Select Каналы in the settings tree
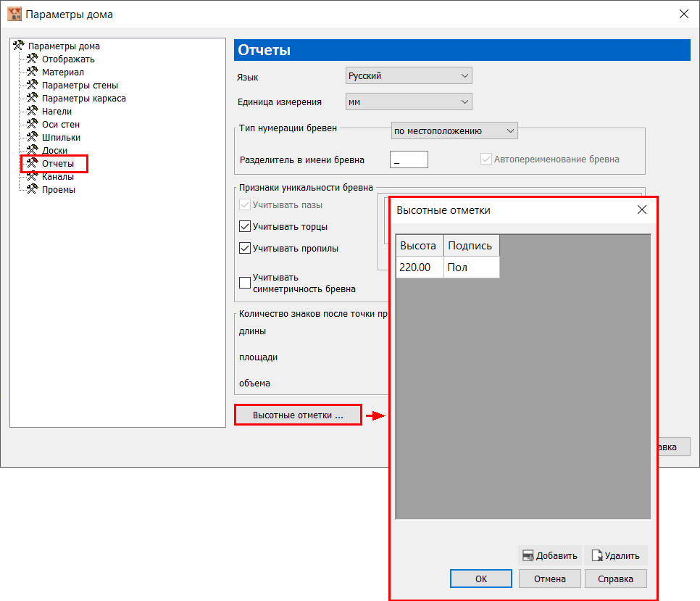This screenshot has height=601, width=700. coord(58,176)
